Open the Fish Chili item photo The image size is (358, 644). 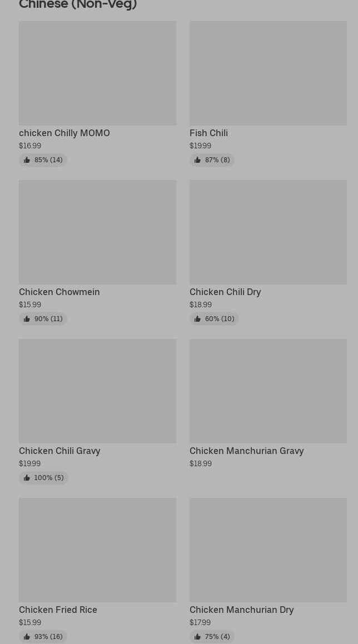tap(268, 73)
